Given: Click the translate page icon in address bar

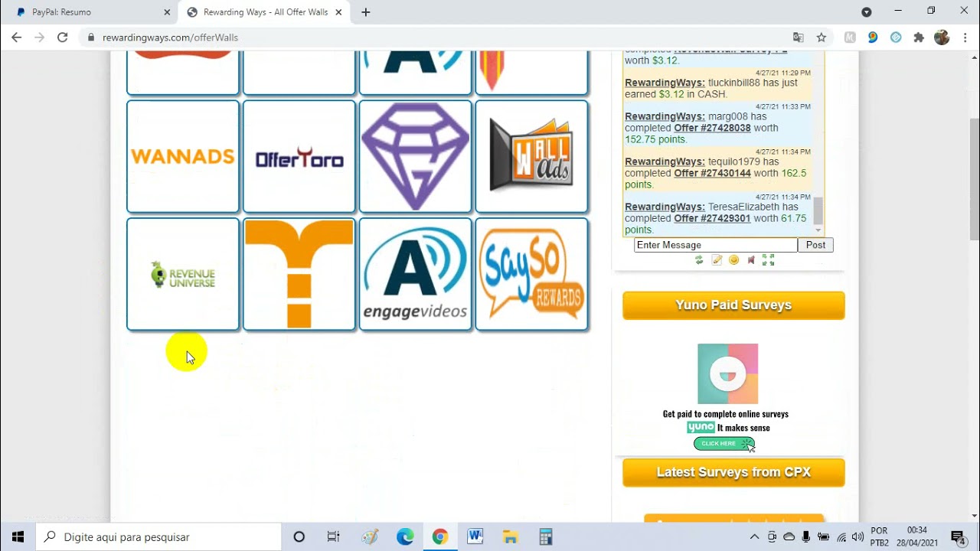Looking at the screenshot, I should [799, 37].
